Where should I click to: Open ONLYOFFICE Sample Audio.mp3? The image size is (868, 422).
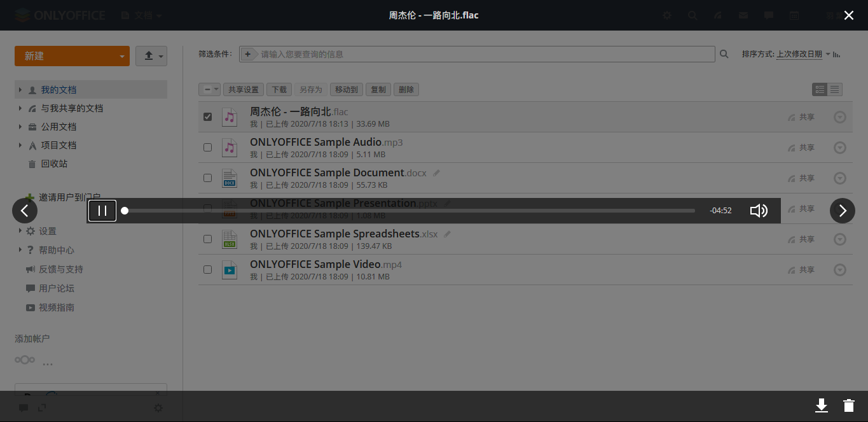pos(326,142)
